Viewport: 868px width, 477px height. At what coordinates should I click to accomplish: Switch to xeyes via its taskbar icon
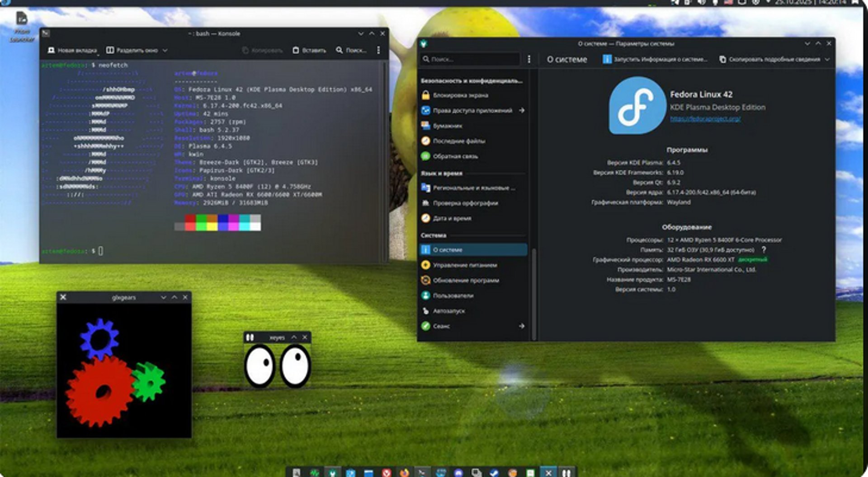tap(566, 472)
